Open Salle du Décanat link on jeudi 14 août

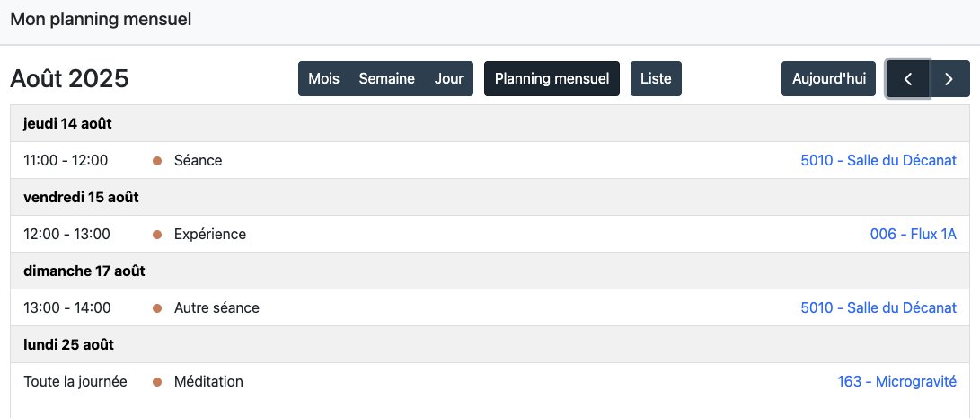878,161
